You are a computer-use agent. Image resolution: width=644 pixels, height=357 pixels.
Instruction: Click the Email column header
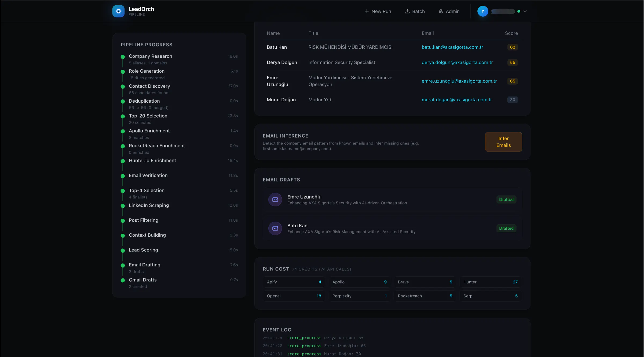pos(427,33)
